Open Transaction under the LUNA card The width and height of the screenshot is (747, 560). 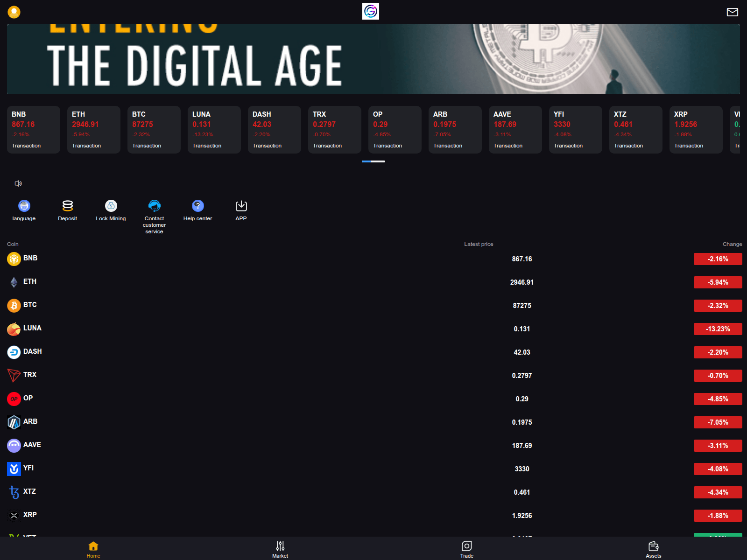coord(207,145)
